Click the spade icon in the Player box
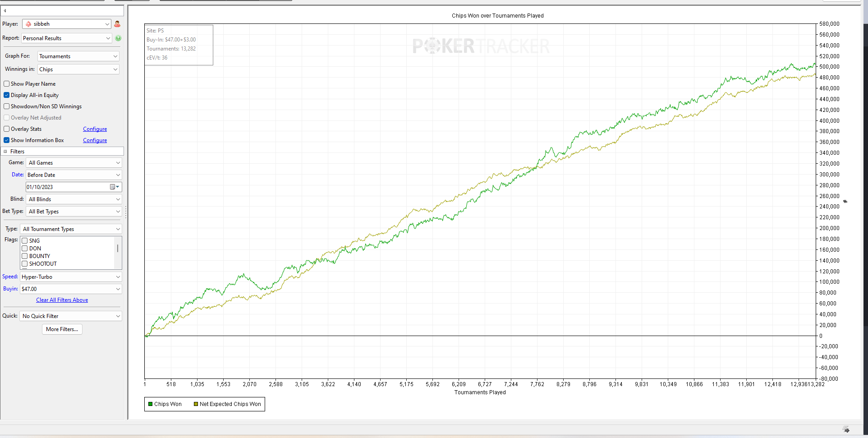This screenshot has height=438, width=868. tap(28, 24)
